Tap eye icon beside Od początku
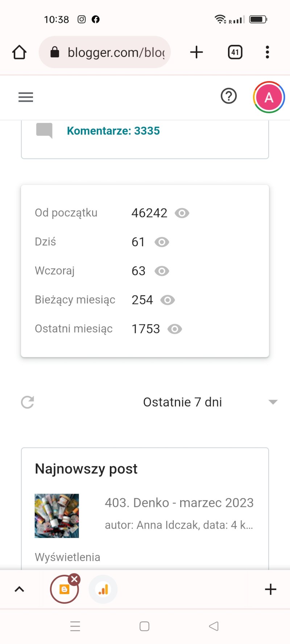This screenshot has height=644, width=290. tap(182, 213)
